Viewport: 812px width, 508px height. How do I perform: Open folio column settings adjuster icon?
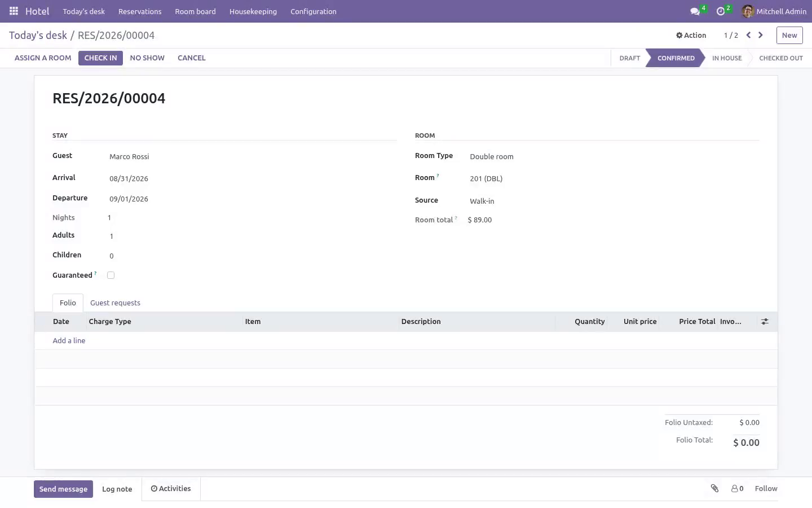(x=765, y=322)
